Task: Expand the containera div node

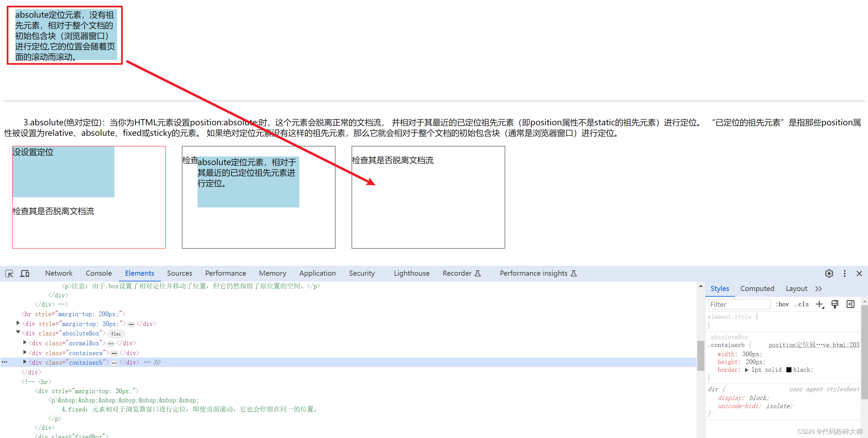Action: pos(25,353)
